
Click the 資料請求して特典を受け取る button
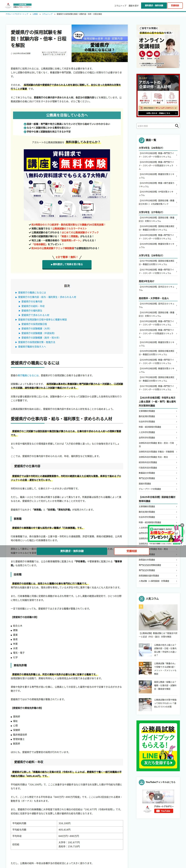[67, 264]
